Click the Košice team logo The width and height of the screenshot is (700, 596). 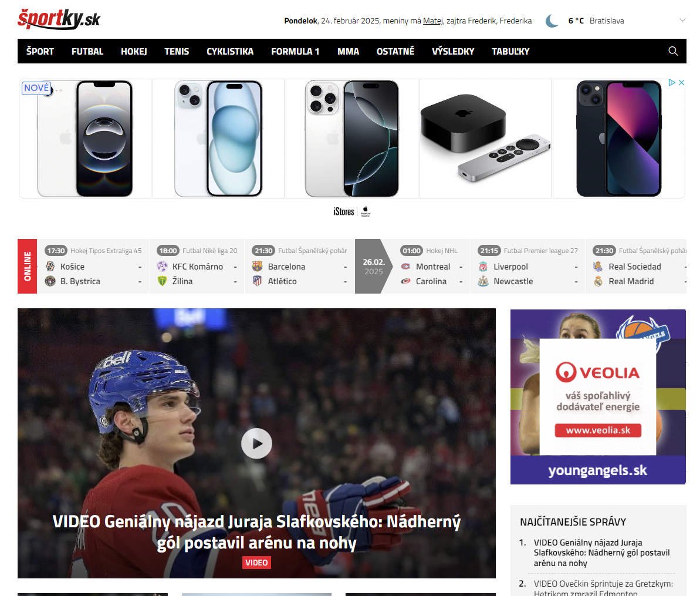click(x=50, y=266)
